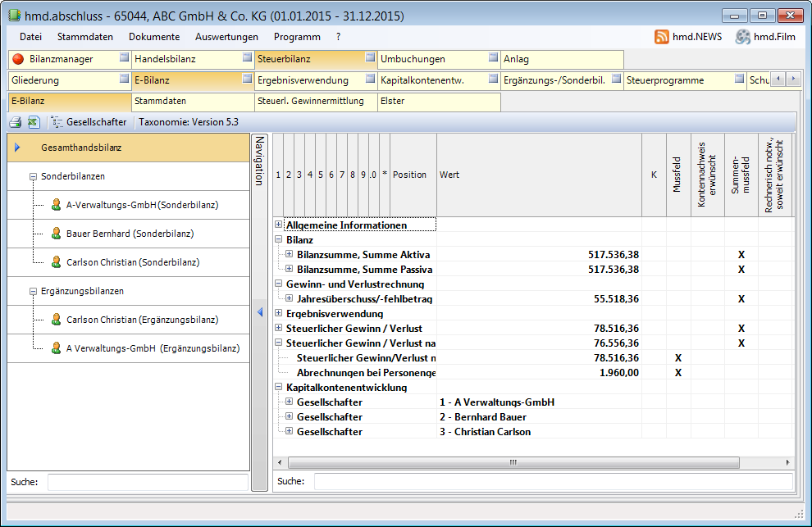Screen dimensions: 812x527
Task: Expand the Allgemeine Informationen row
Action: [279, 225]
